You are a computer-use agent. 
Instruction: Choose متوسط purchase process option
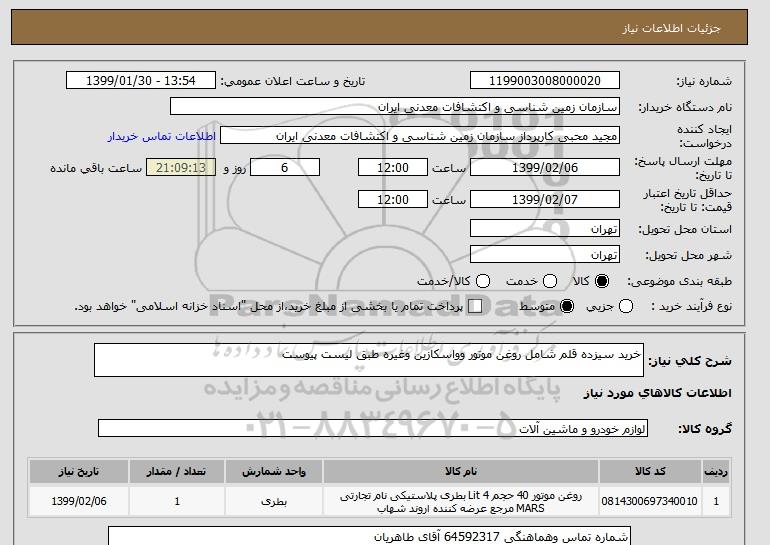(567, 306)
